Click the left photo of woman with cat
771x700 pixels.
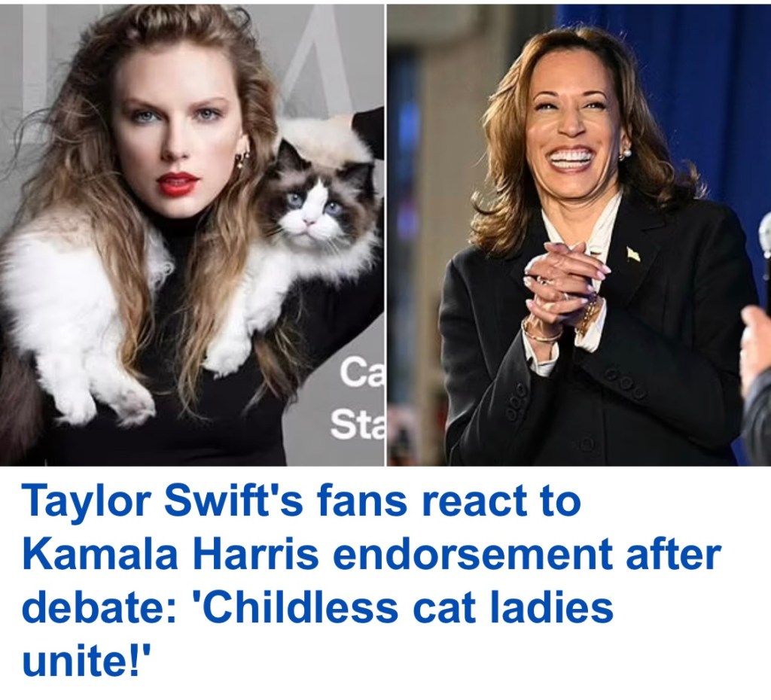tap(192, 235)
